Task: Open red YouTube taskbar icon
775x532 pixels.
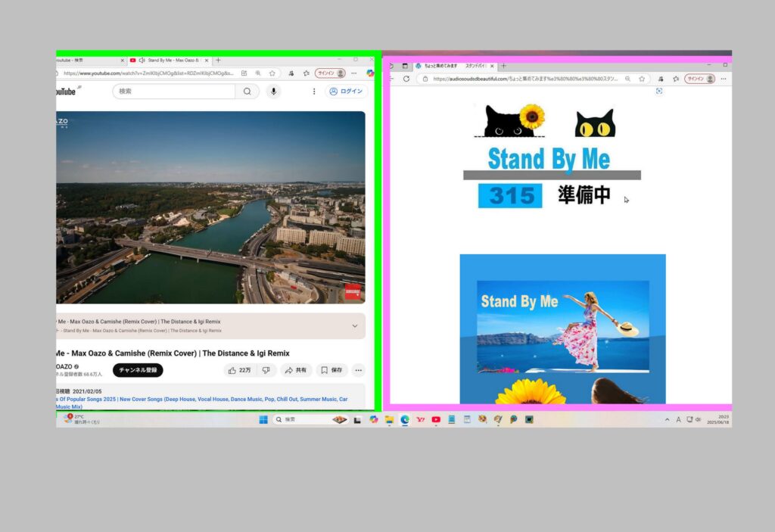Action: click(x=436, y=420)
